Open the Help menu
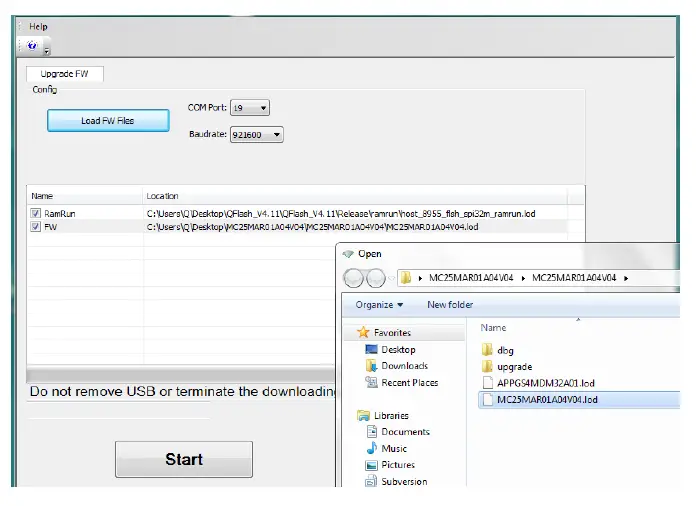Viewport: 696px width, 506px height. 38,26
